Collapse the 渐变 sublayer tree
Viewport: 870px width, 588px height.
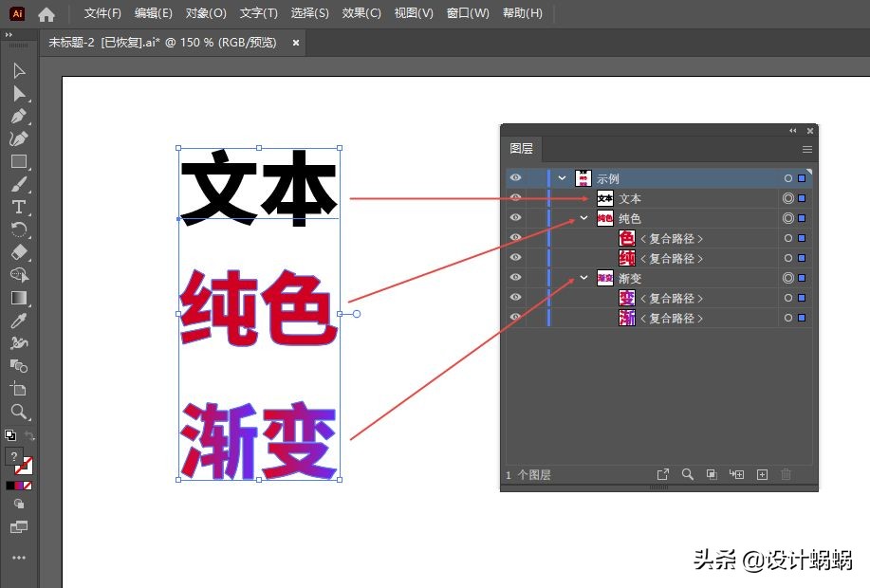(x=584, y=277)
